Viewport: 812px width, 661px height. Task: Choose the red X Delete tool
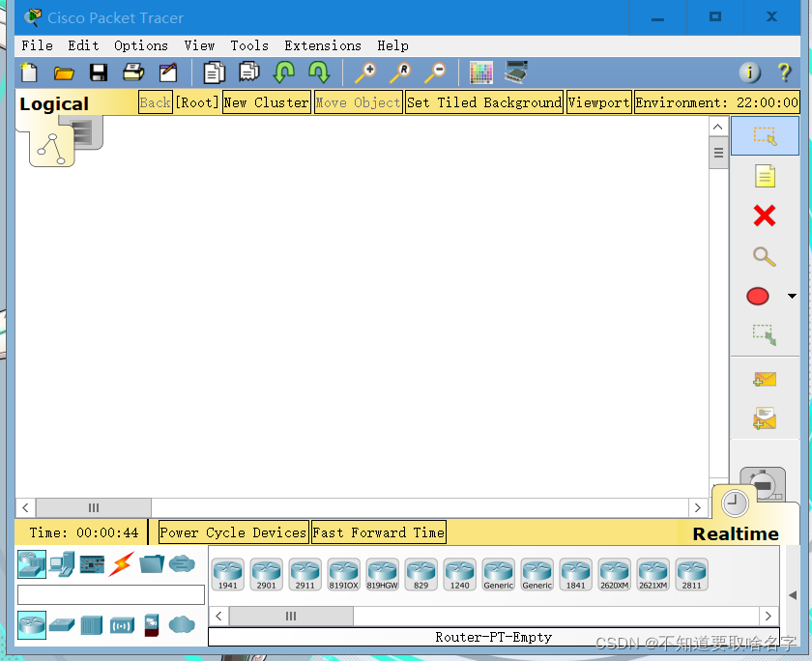[765, 216]
